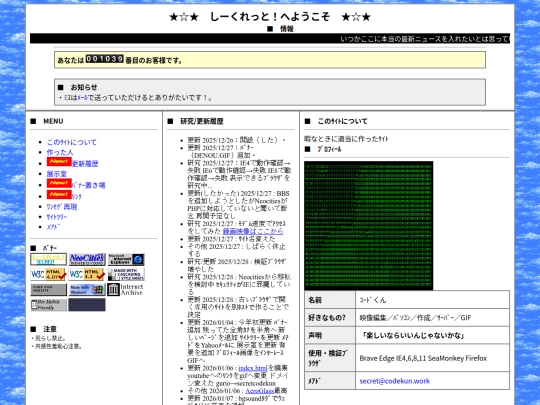
Task: Open the メアド link in the MENU list
Action: [x=53, y=227]
